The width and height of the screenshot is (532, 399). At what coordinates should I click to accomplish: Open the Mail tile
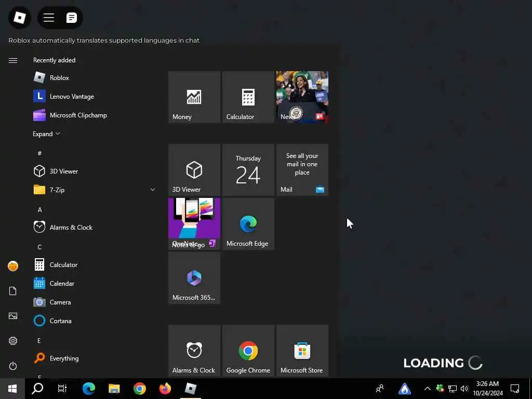(x=302, y=170)
